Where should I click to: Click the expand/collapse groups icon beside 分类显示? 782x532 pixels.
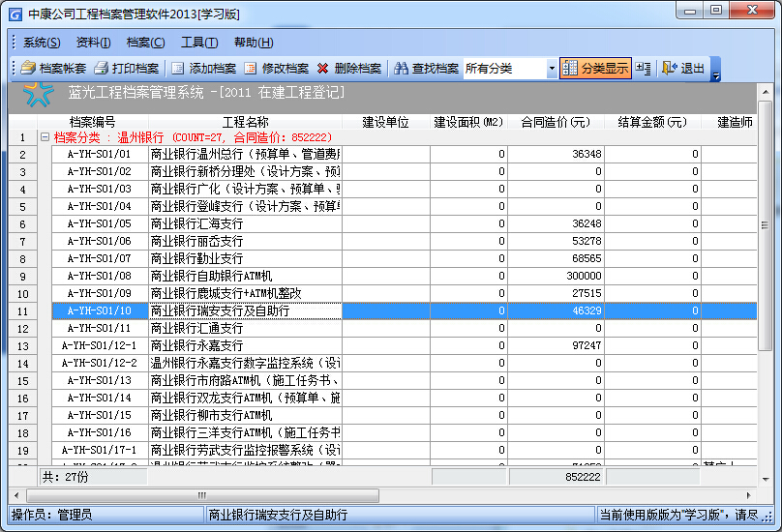point(644,69)
